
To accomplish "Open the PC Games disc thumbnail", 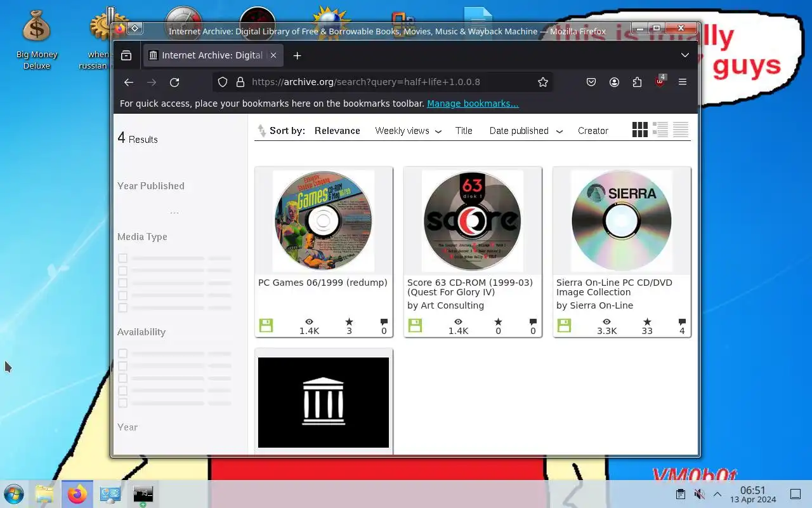I will pyautogui.click(x=324, y=221).
